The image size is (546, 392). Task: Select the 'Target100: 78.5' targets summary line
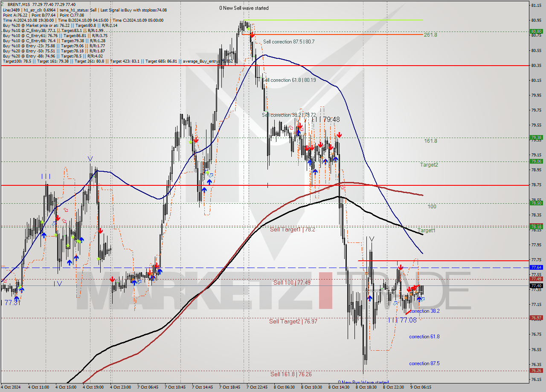pyautogui.click(x=118, y=61)
